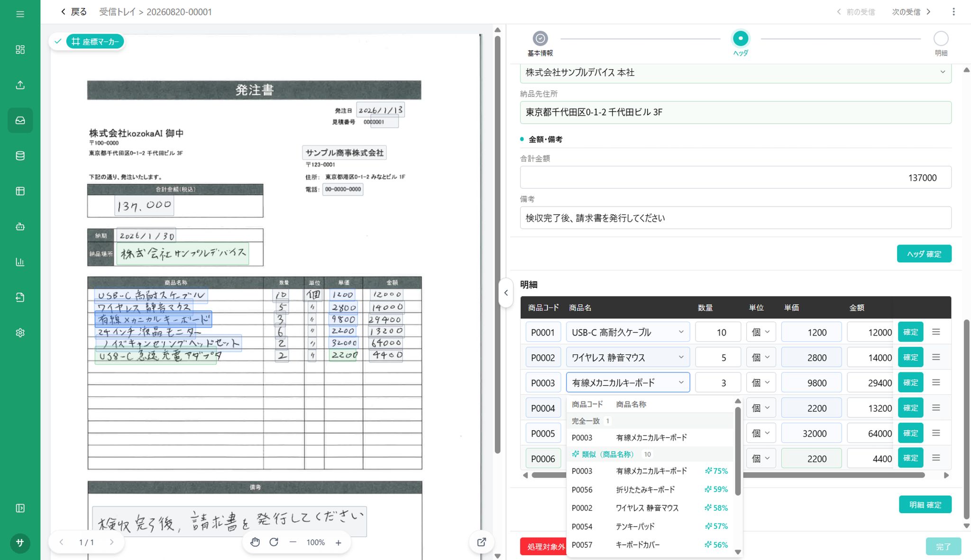Click the upload icon in the sidebar
The height and width of the screenshot is (560, 971).
[20, 85]
